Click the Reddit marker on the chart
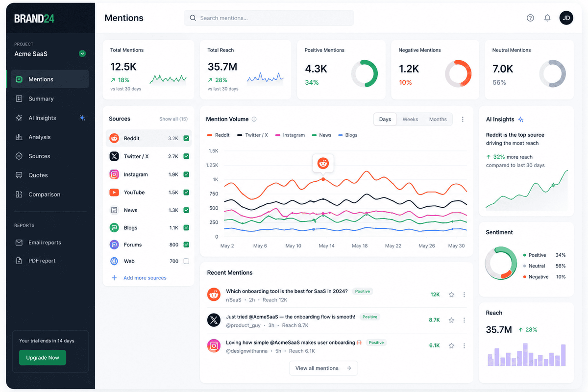 tap(323, 164)
